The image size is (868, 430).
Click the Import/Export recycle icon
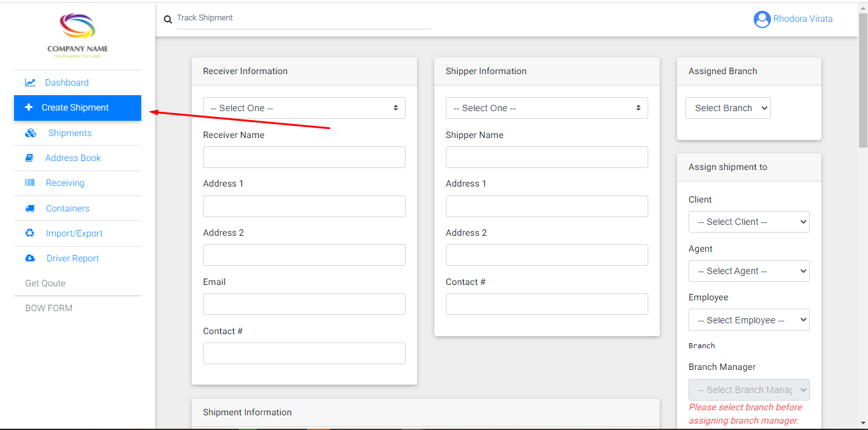click(29, 233)
